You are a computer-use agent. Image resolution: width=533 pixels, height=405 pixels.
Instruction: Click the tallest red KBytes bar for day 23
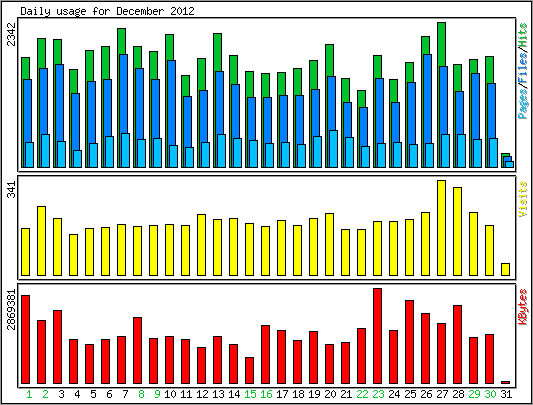pyautogui.click(x=378, y=336)
